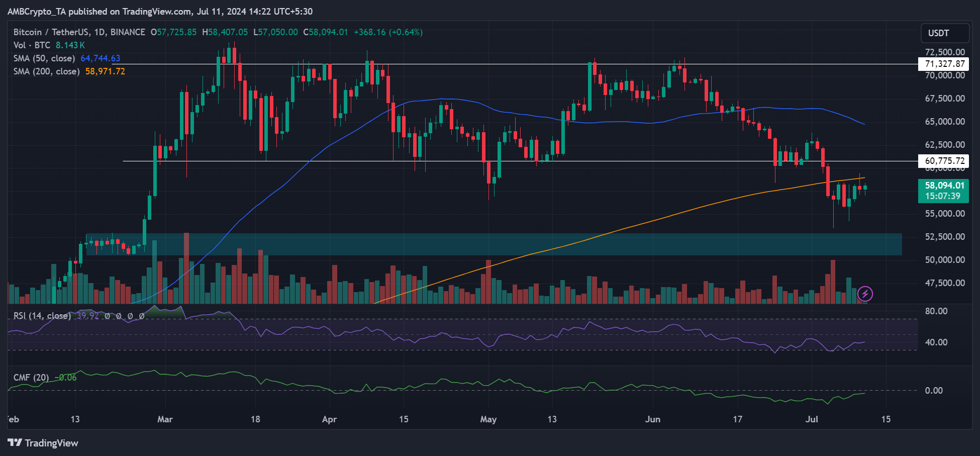Click the candle countdown timer 15:07:39
This screenshot has height=456, width=980.
coord(943,197)
